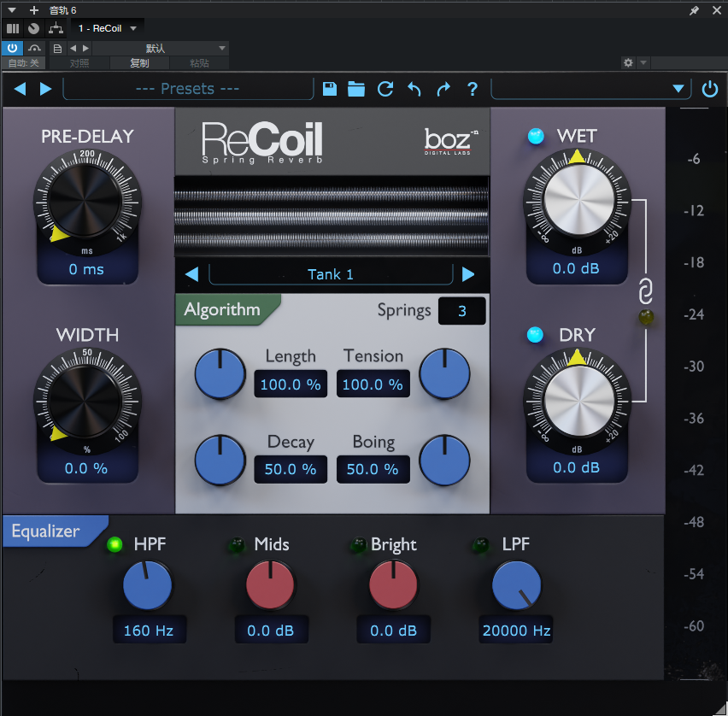The width and height of the screenshot is (728, 716).
Task: Redo the last parameter change
Action: [443, 89]
